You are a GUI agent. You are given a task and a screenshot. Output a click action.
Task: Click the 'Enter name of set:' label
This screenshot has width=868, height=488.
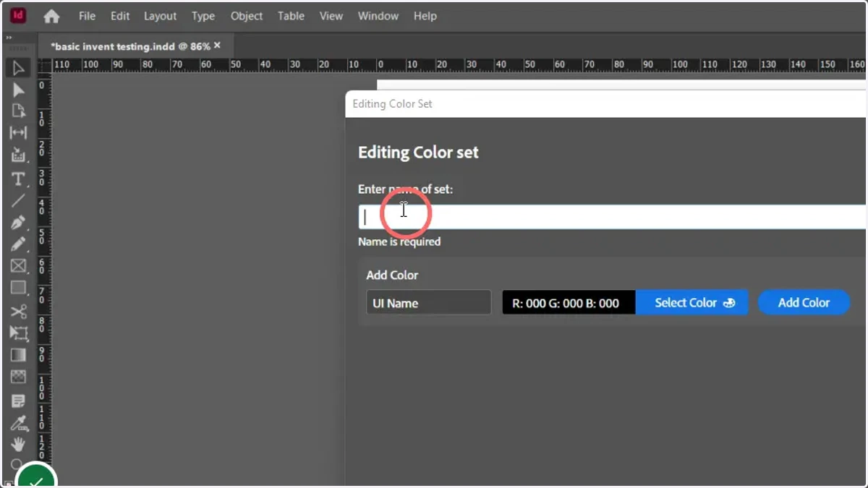pyautogui.click(x=406, y=189)
